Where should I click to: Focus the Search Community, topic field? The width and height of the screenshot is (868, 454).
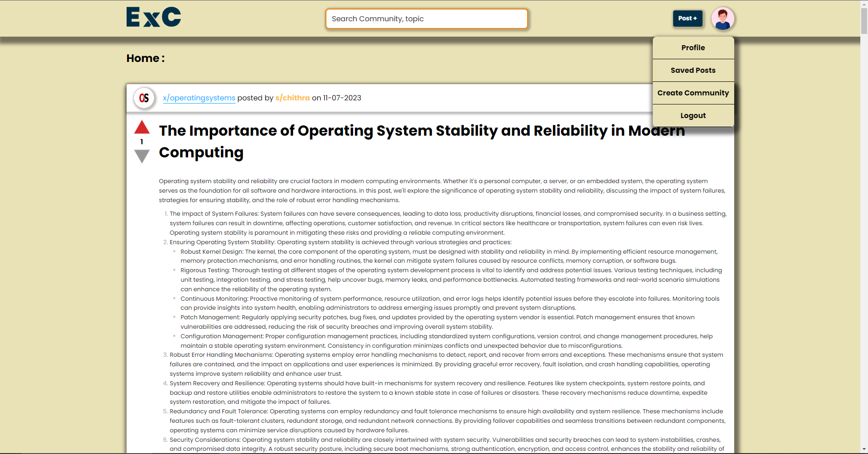pos(427,19)
